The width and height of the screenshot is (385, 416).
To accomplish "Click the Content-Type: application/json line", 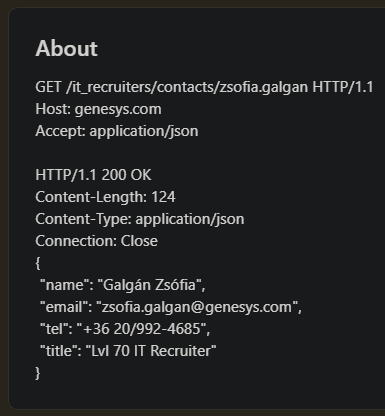I will coord(140,219).
